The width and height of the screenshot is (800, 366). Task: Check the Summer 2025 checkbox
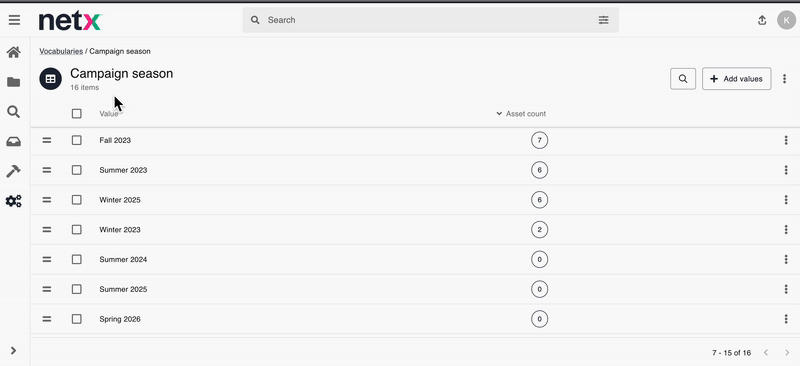point(77,289)
